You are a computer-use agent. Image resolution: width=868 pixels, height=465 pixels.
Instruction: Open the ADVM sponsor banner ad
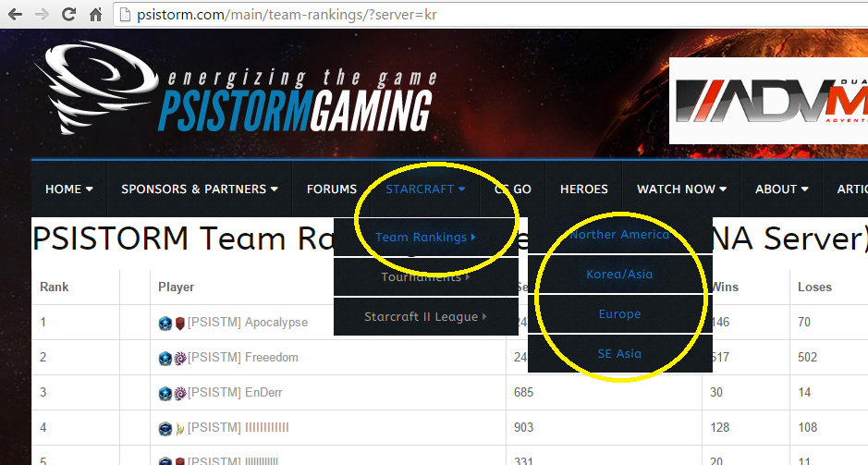tap(768, 101)
